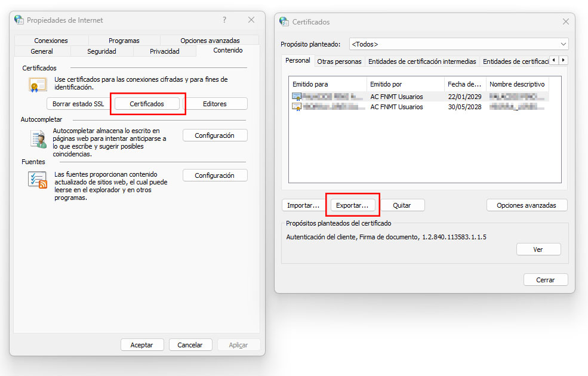588x376 pixels.
Task: Click Cerrar in Certificados window
Action: click(x=545, y=280)
